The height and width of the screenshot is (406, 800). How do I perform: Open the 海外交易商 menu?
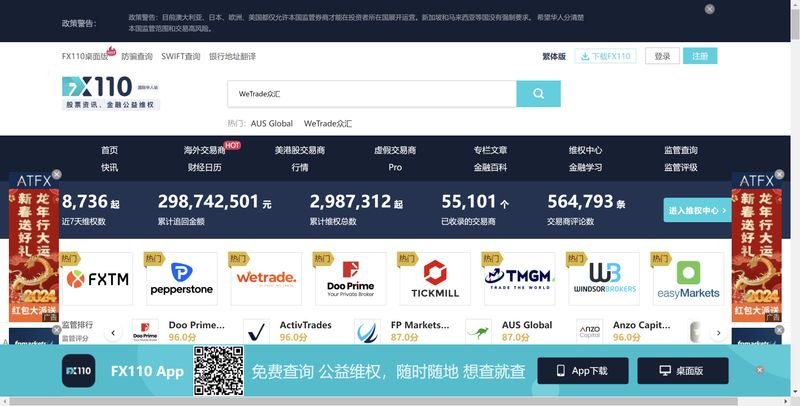[204, 150]
